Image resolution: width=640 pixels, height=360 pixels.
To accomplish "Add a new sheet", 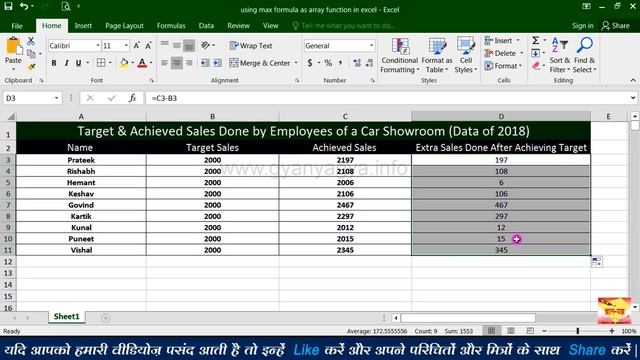I will [x=105, y=318].
